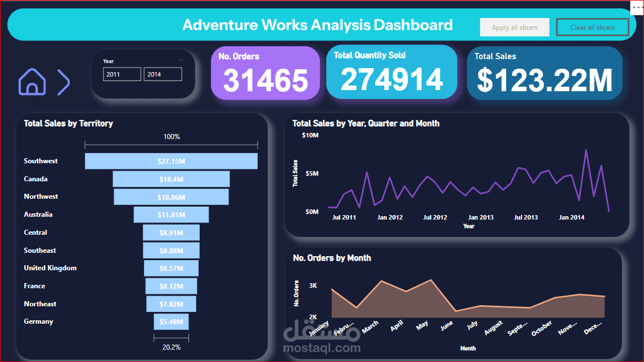Click the March month axis label
Screen dimensions: 644x362
370,327
